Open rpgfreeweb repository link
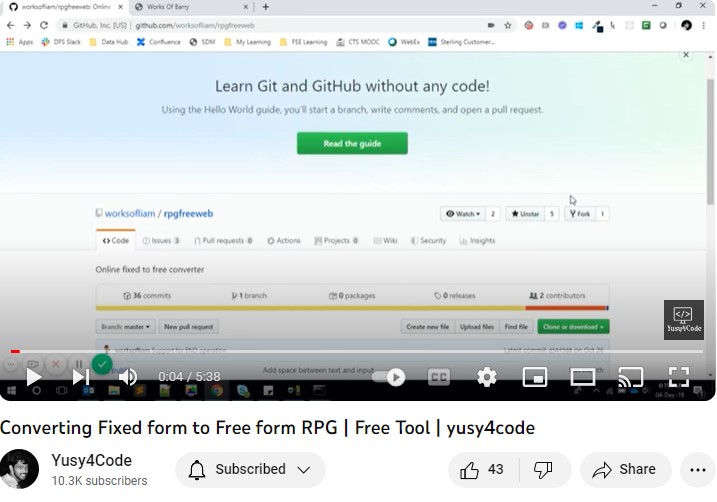 (x=188, y=214)
